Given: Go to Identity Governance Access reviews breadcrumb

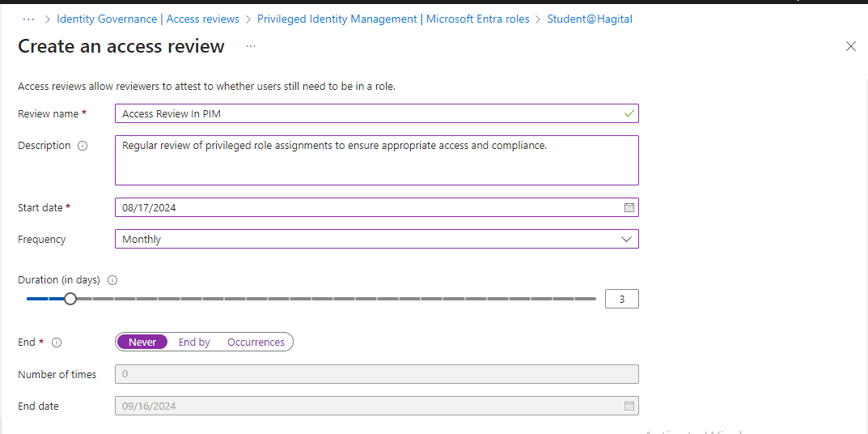Looking at the screenshot, I should click(148, 19).
